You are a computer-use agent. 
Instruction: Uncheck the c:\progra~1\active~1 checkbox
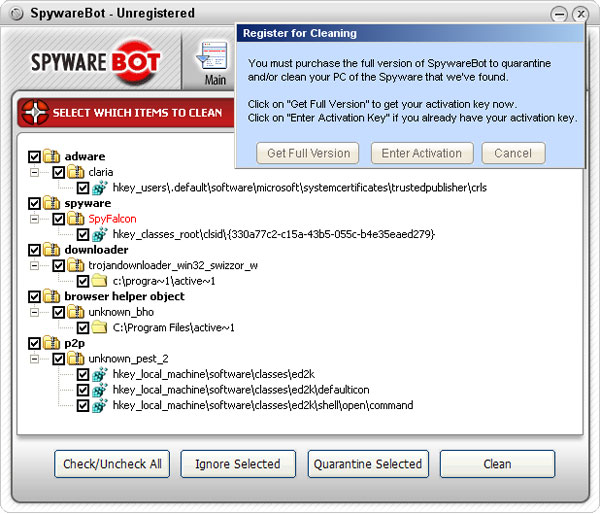83,281
